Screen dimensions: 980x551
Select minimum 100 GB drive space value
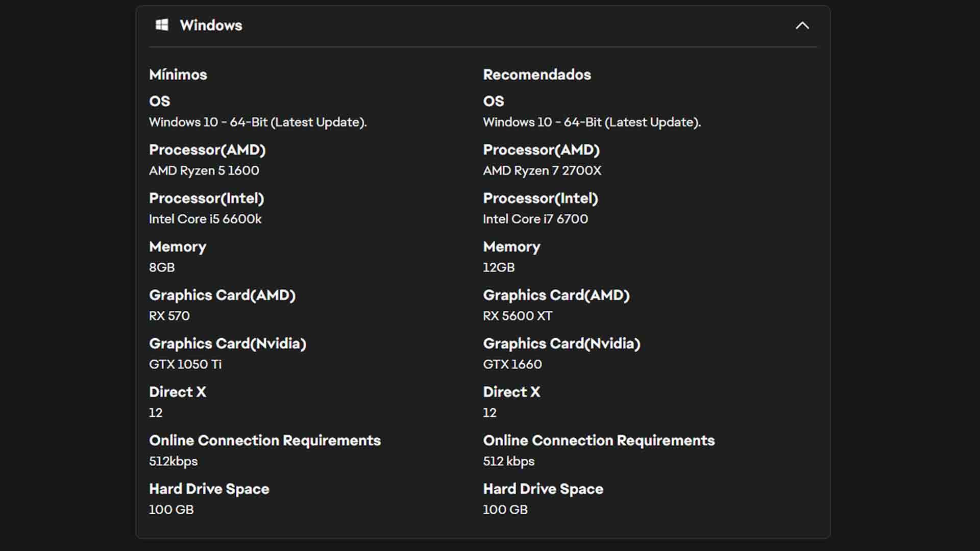(171, 510)
